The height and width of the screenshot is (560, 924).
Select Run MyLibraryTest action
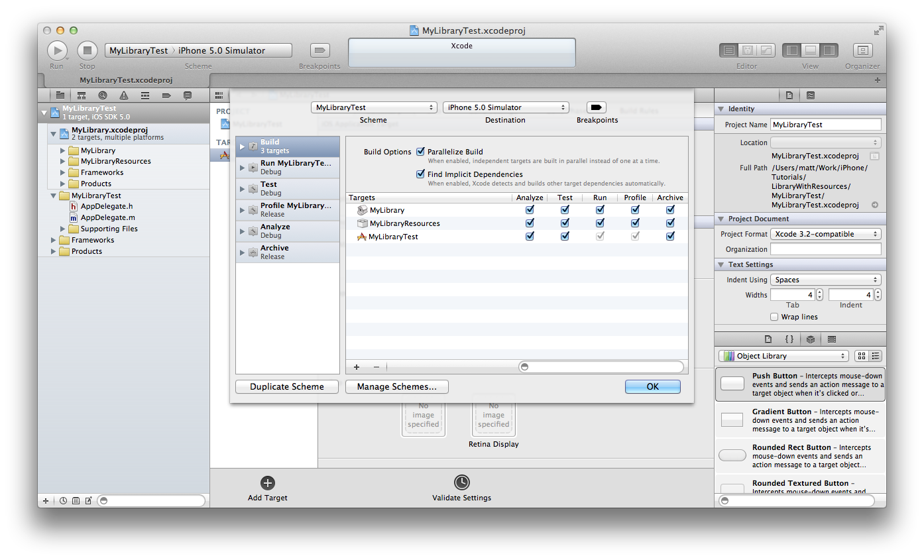(288, 167)
